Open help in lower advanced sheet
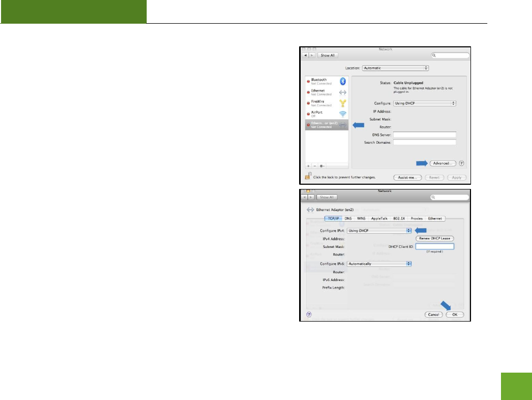Image resolution: width=532 pixels, height=400 pixels. point(309,314)
